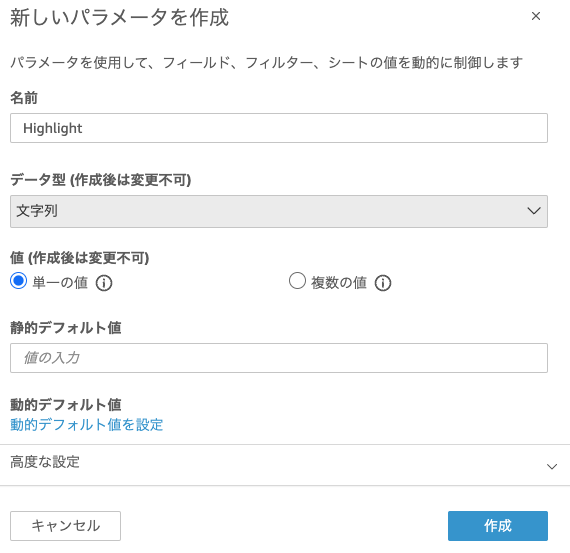Click the chevron arrow in 文字列 dropdown
The image size is (570, 553).
coord(534,211)
